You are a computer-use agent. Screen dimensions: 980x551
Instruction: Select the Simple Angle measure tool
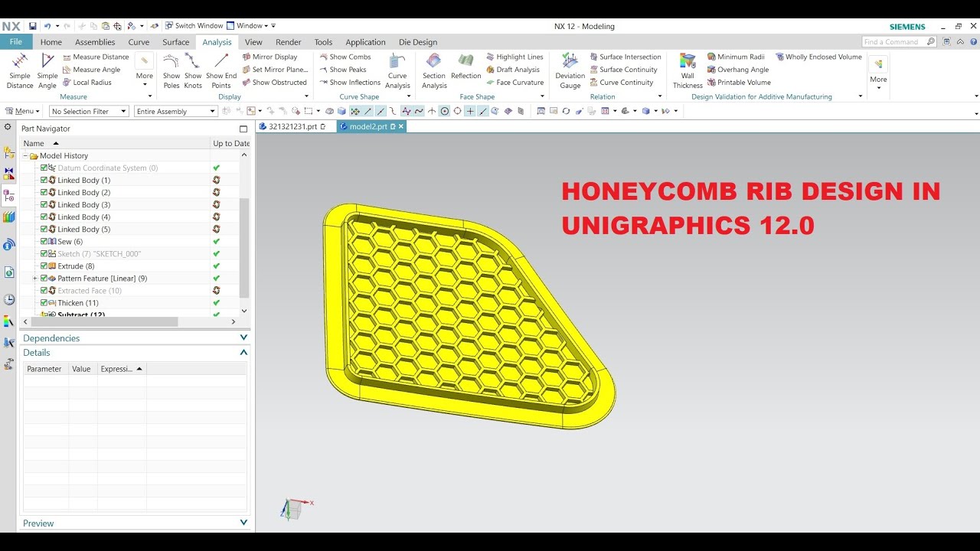coord(47,70)
